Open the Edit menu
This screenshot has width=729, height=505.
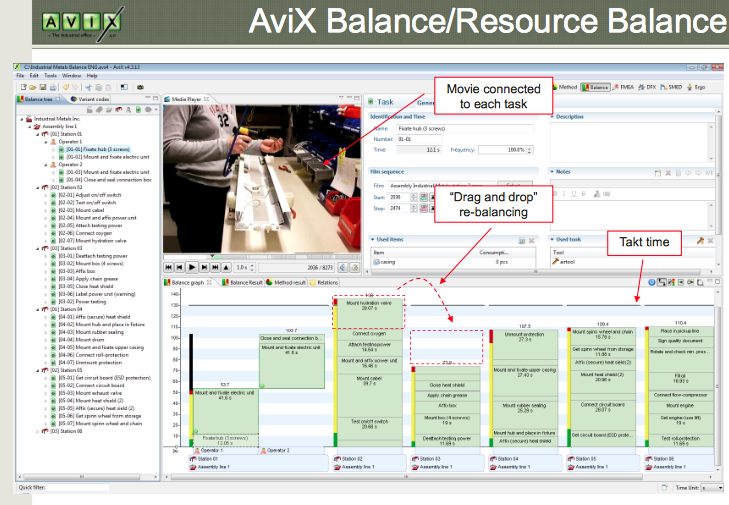coord(34,75)
